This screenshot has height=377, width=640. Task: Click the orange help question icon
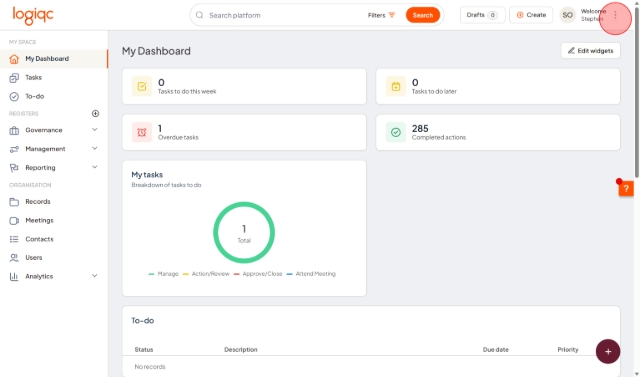(626, 188)
